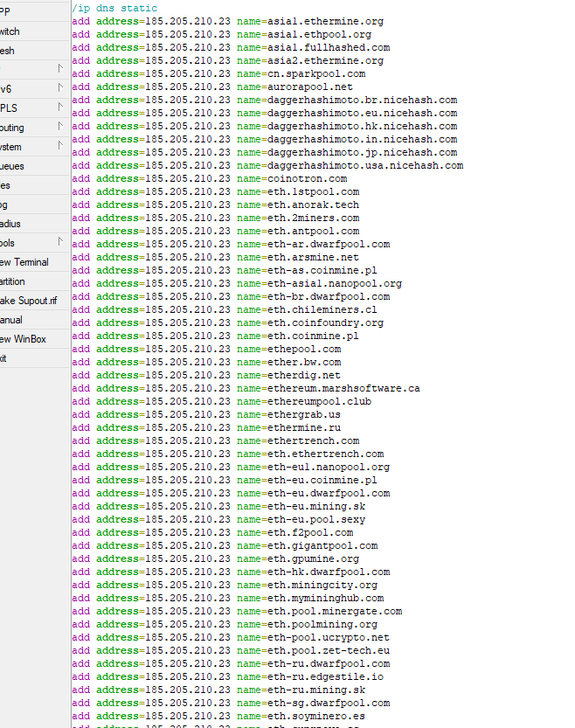
Task: Expand the Routing submenu arrow
Action: coord(60,126)
